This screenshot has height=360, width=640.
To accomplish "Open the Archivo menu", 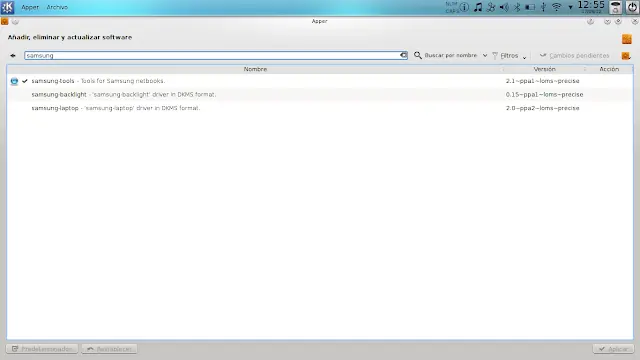I will click(x=57, y=7).
